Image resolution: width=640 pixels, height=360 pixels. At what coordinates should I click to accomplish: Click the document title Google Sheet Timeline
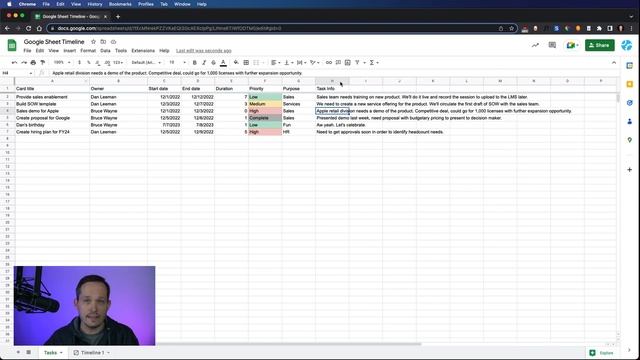(54, 42)
